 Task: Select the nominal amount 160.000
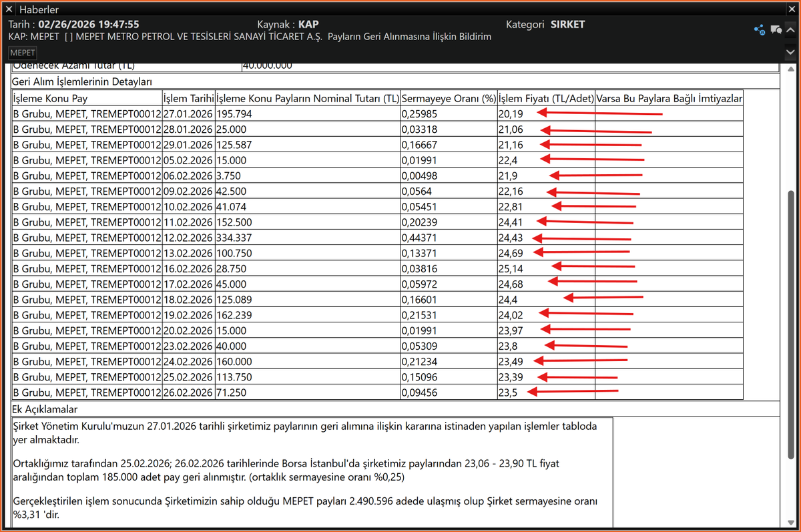click(x=308, y=362)
